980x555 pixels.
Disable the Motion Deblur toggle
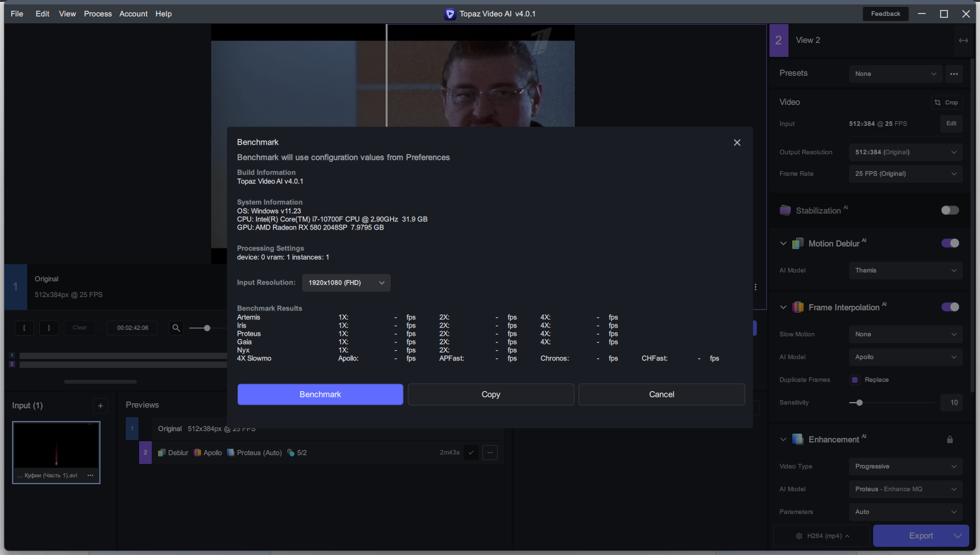coord(950,243)
